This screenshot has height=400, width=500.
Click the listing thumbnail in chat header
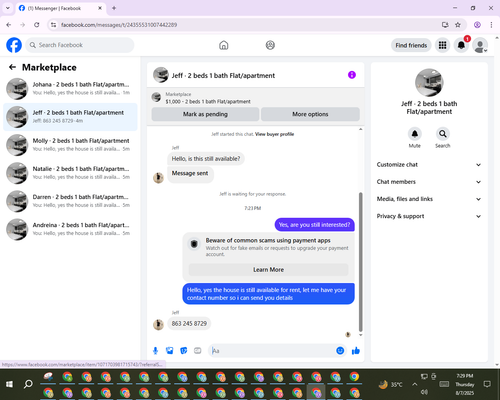tap(161, 75)
